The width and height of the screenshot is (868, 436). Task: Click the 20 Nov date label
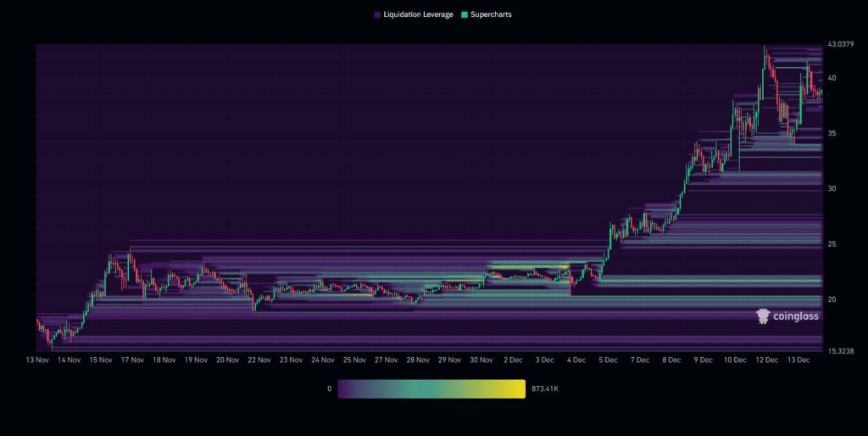(x=227, y=361)
